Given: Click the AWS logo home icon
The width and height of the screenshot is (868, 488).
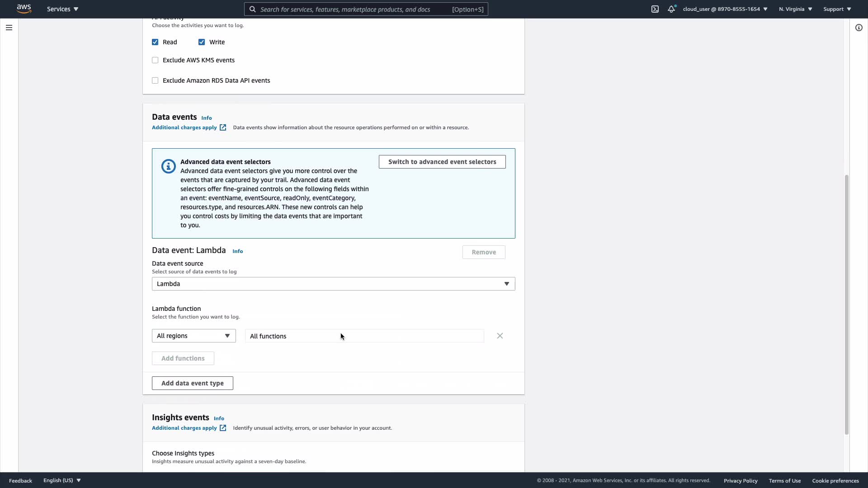Looking at the screenshot, I should (24, 9).
